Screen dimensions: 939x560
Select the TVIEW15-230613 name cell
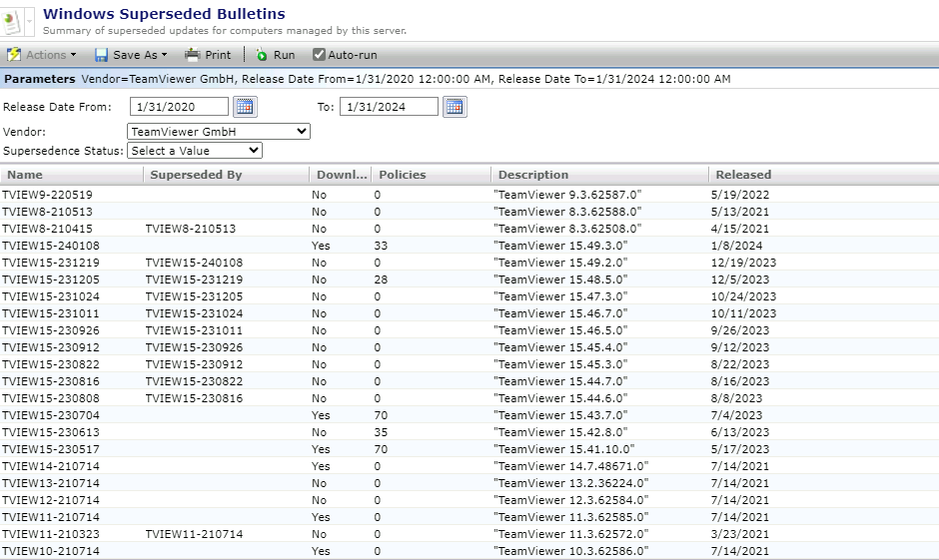pyautogui.click(x=51, y=432)
